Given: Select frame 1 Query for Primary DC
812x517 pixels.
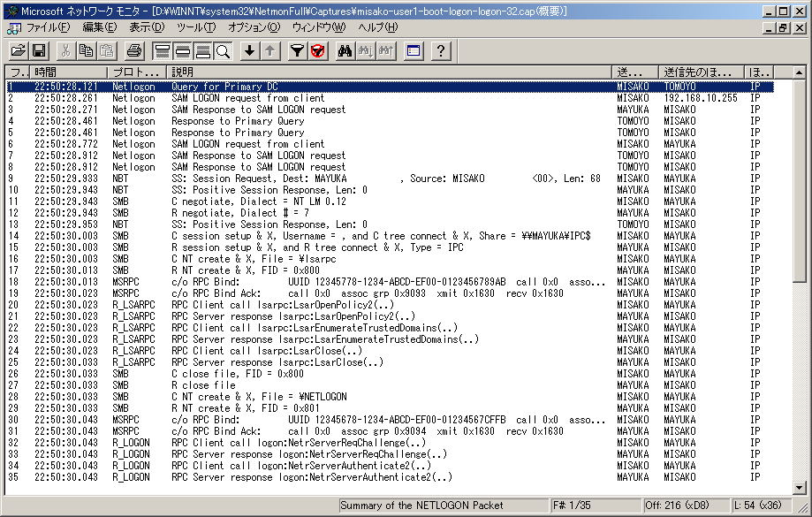Looking at the screenshot, I should 390,87.
